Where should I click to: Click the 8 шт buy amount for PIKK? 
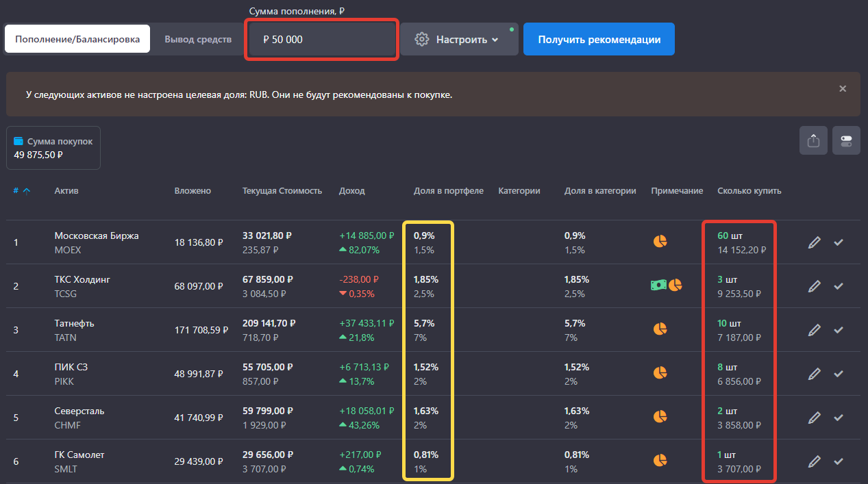(727, 367)
